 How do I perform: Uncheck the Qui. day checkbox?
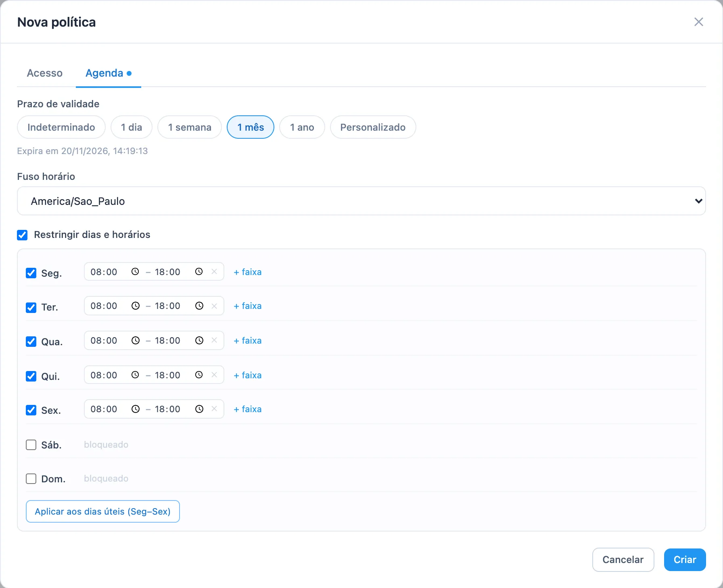click(31, 376)
